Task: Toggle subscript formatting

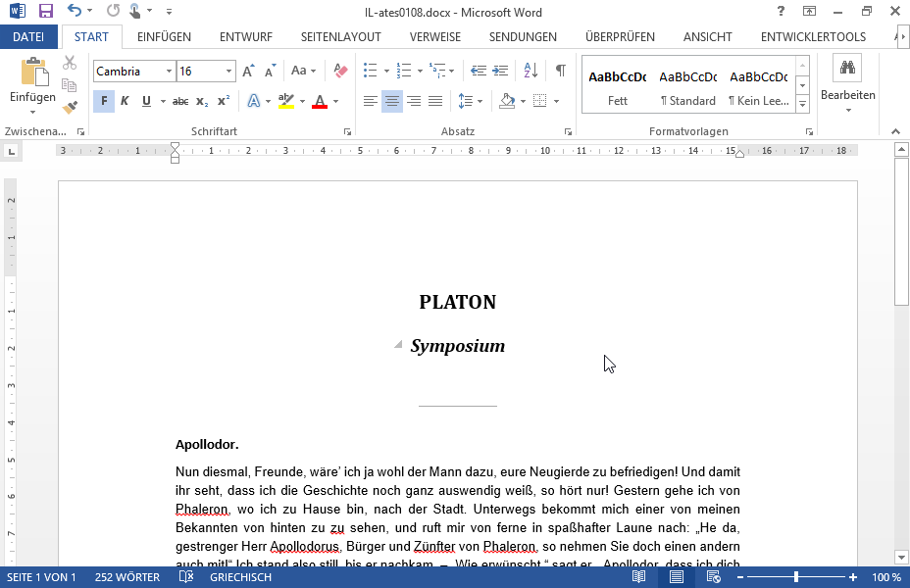Action: tap(202, 101)
